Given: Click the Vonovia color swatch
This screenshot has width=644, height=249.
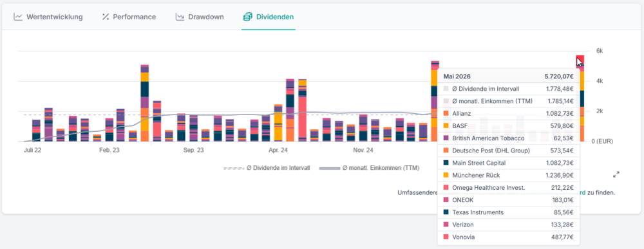Looking at the screenshot, I should coord(446,237).
